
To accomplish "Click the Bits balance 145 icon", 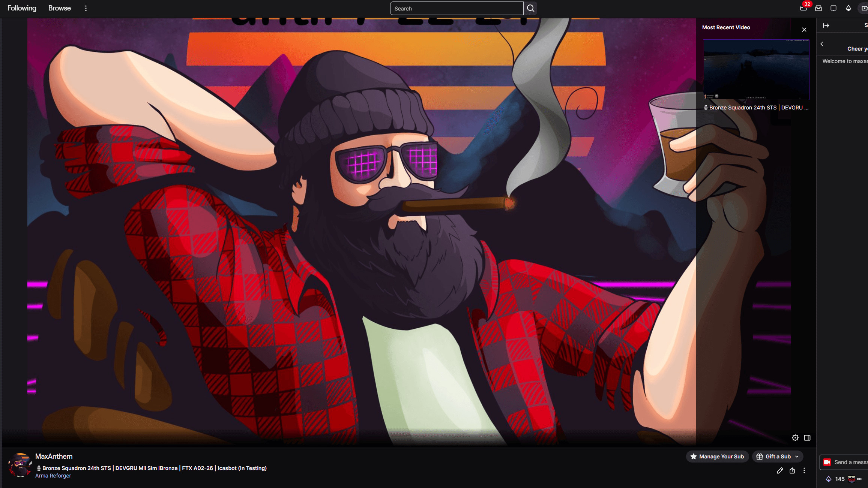I will (x=829, y=479).
